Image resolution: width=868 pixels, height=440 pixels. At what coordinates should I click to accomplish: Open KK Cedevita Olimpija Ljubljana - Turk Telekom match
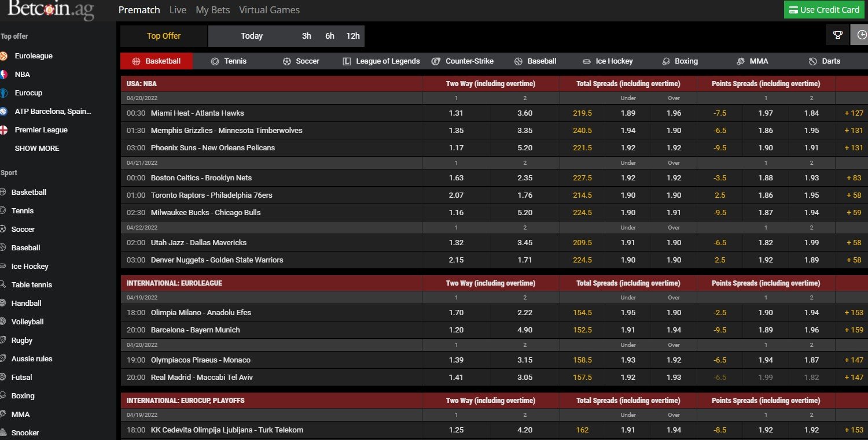[x=227, y=430]
